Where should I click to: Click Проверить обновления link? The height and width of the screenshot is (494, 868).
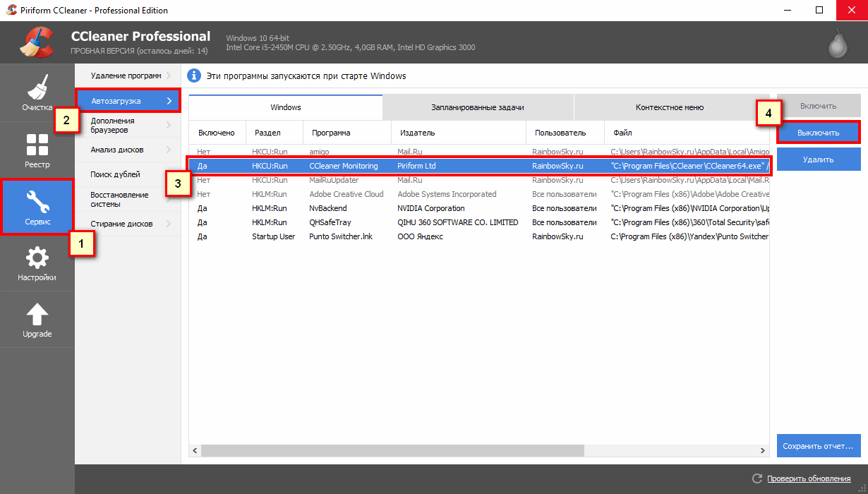(x=809, y=478)
